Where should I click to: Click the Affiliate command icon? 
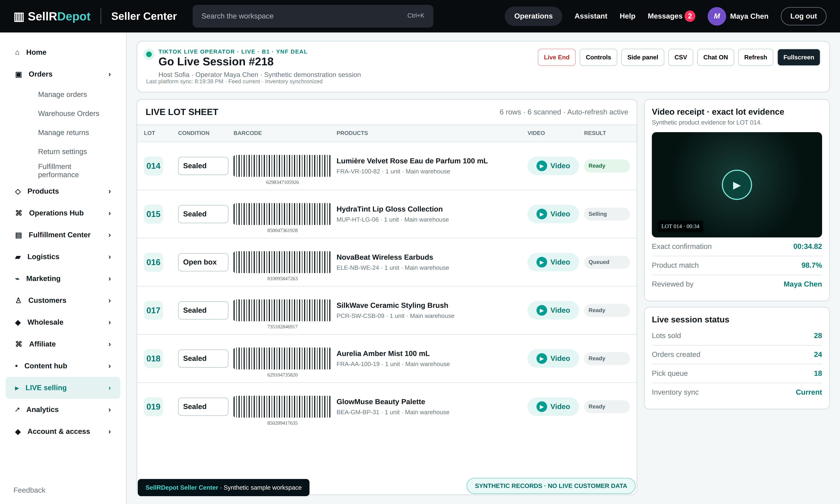click(x=19, y=344)
